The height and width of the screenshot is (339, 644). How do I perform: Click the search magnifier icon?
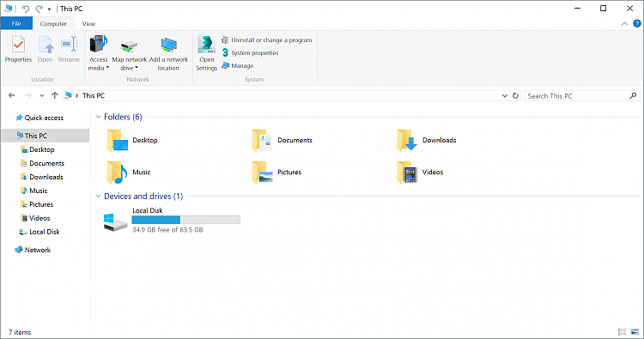pos(633,95)
